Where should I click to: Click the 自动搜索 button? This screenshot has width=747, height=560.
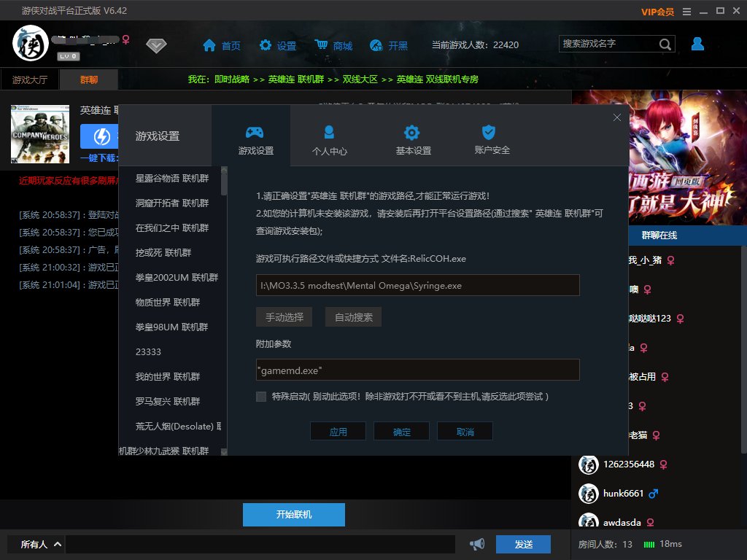tap(353, 317)
